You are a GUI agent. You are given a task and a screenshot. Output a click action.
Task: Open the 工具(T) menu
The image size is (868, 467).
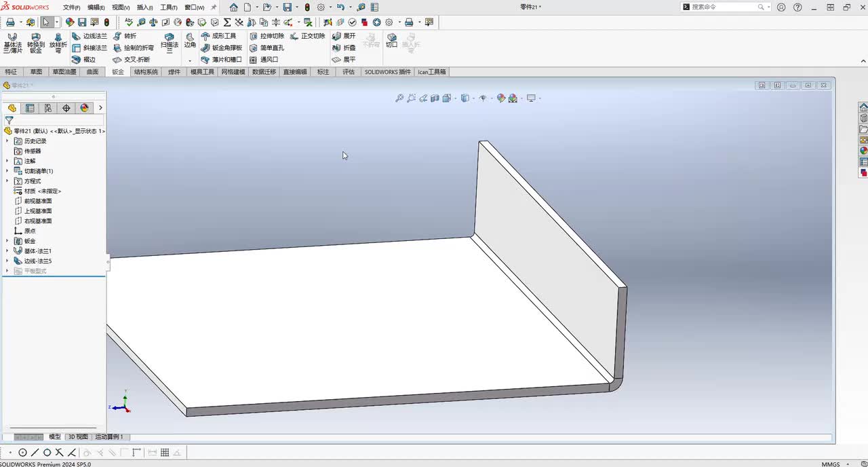coord(168,7)
